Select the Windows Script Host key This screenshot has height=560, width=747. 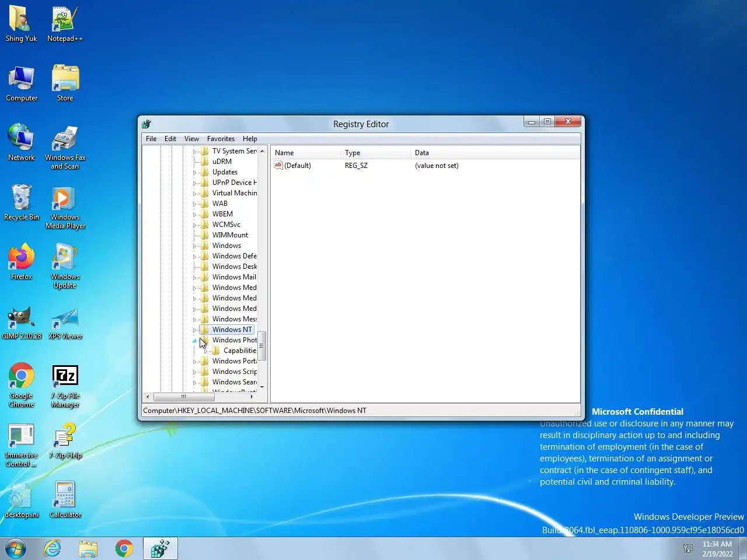tap(234, 372)
